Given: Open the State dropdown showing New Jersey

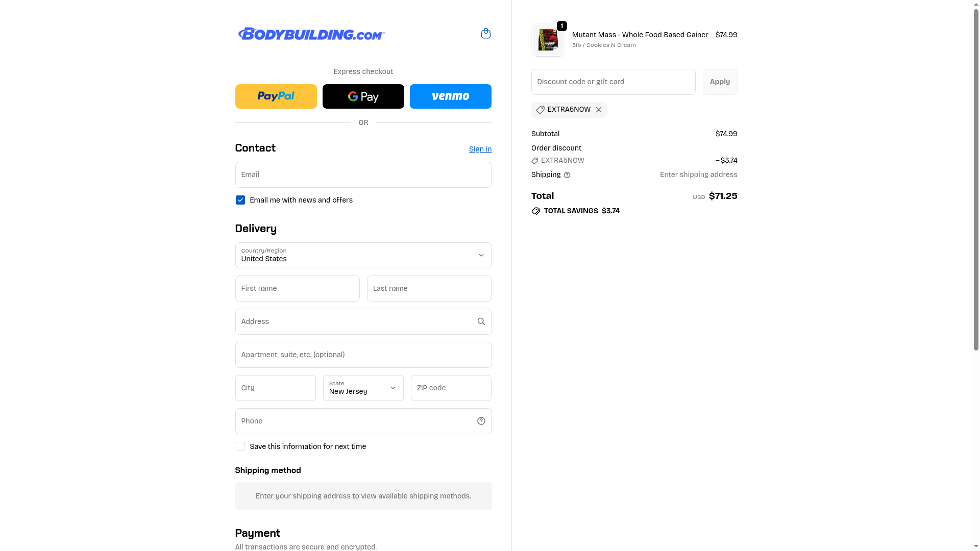Looking at the screenshot, I should click(x=363, y=388).
